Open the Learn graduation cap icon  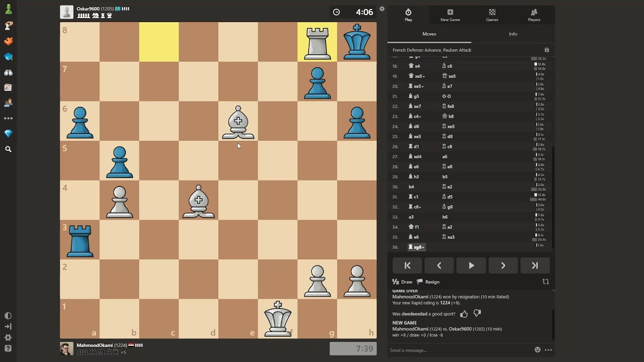click(8, 57)
